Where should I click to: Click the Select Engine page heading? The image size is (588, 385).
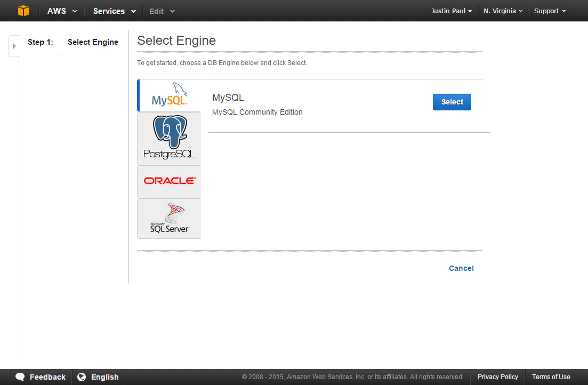click(176, 41)
